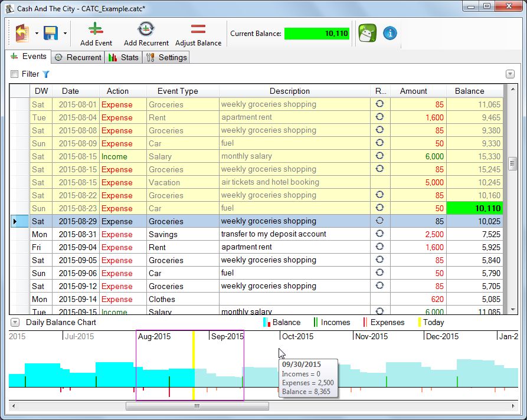Open the dropdown arrow next to open file
Image resolution: width=527 pixels, height=420 pixels.
point(37,33)
